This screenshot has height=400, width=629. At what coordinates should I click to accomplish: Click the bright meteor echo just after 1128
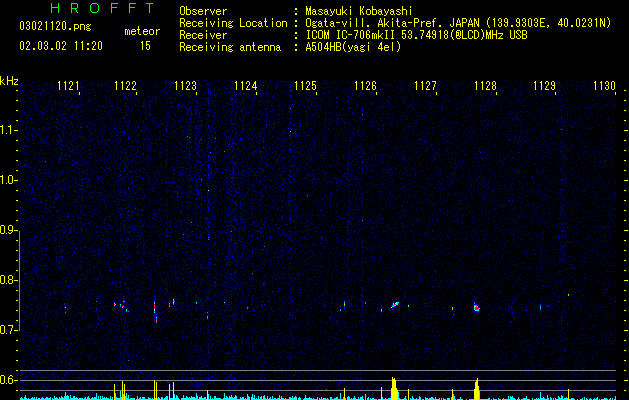477,308
